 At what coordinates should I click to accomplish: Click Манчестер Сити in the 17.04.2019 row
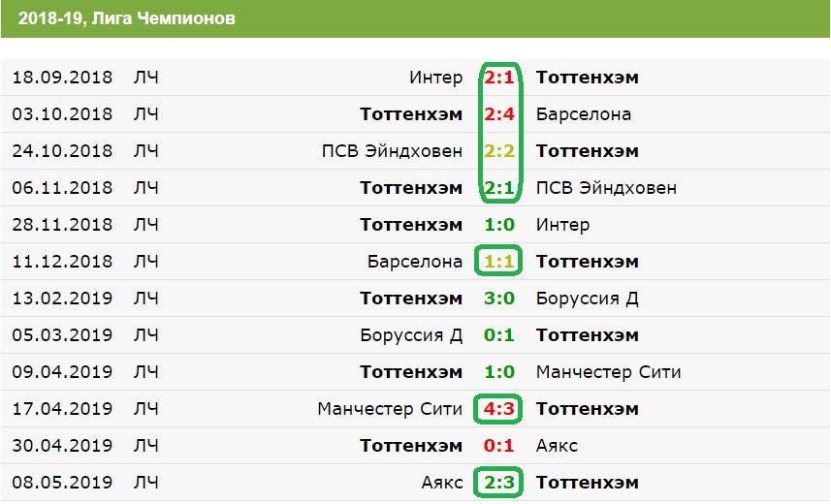(x=390, y=409)
